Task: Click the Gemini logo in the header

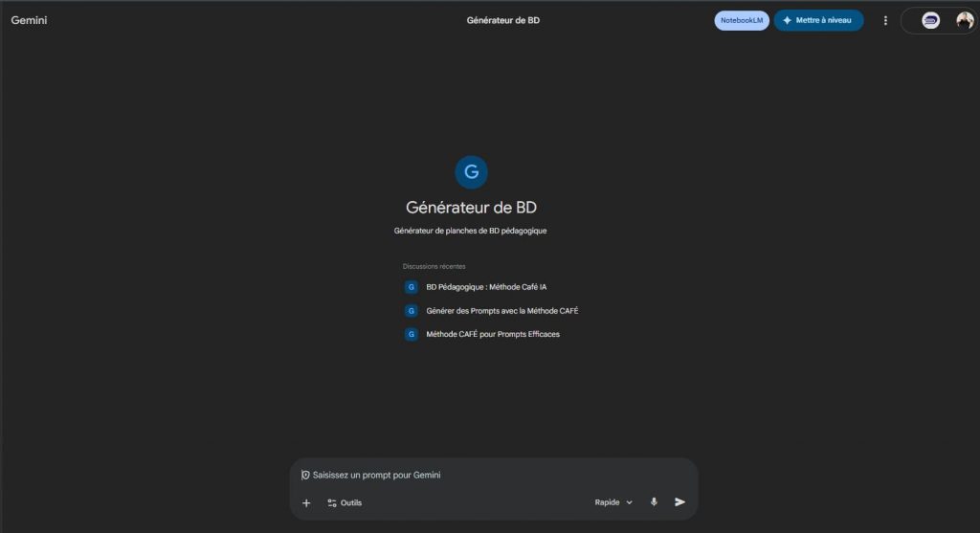Action: [x=30, y=20]
